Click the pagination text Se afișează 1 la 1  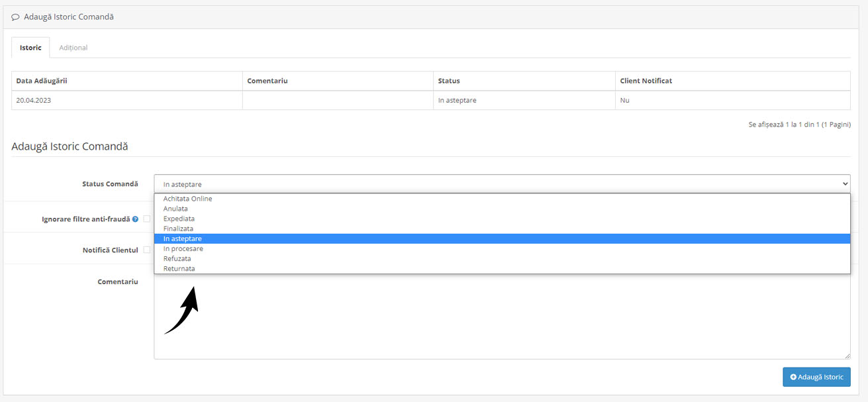coord(800,125)
